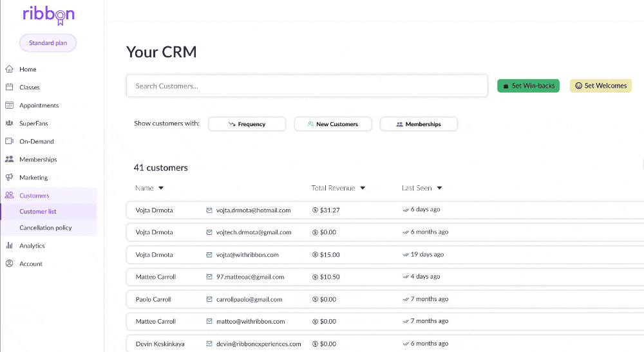Go to Home in the sidebar
Screen dimensions: 644x352
coord(28,69)
